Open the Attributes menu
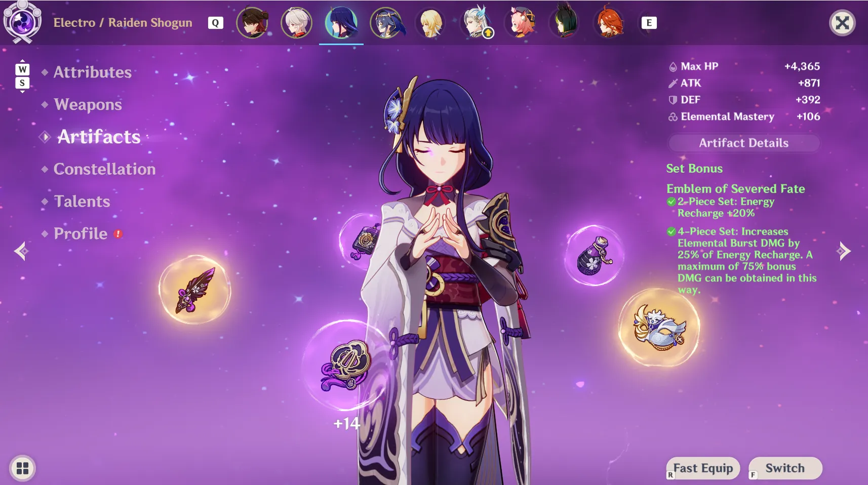 tap(92, 72)
